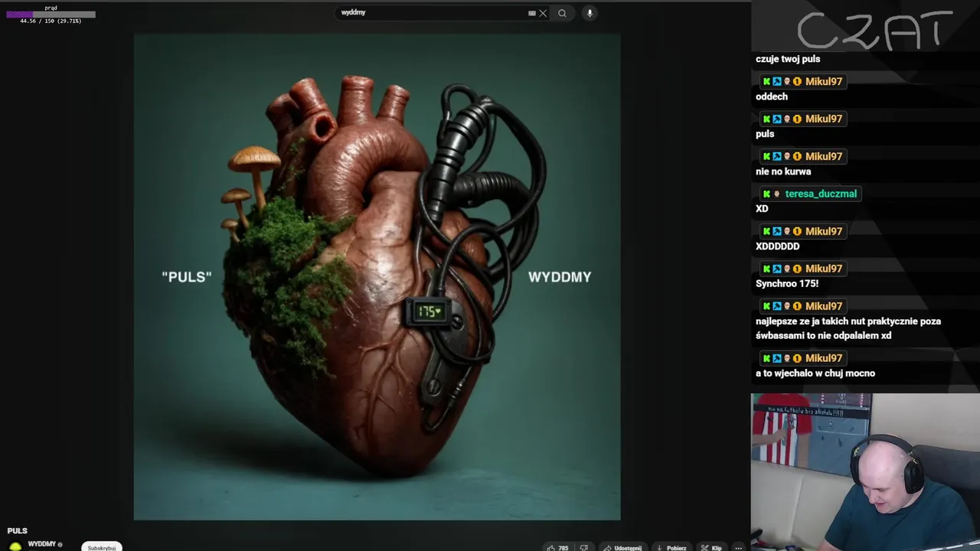Share the video via Udostępnij button
The image size is (980, 551).
point(622,548)
